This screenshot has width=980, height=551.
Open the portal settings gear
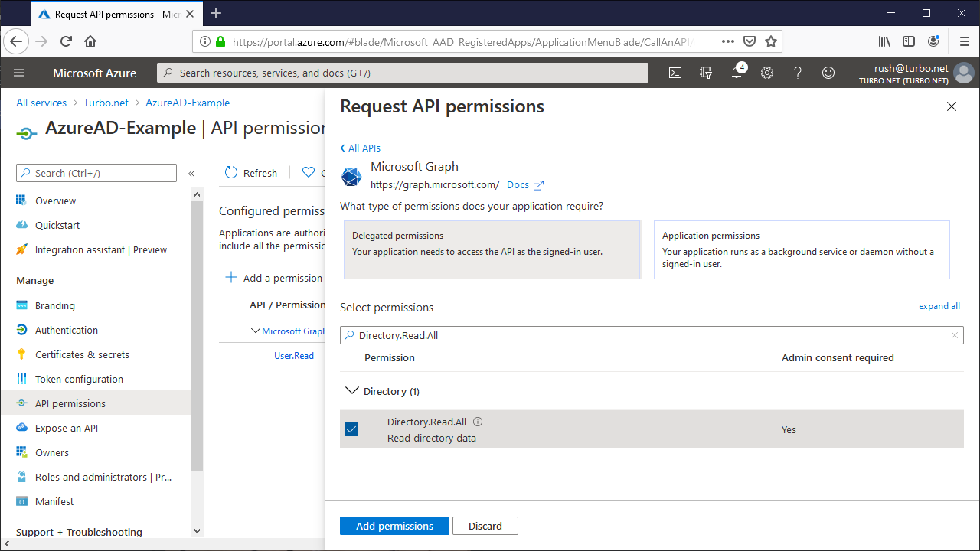point(766,73)
